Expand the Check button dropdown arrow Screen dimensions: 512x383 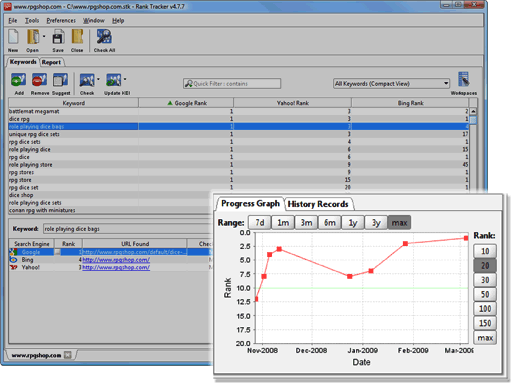click(98, 79)
